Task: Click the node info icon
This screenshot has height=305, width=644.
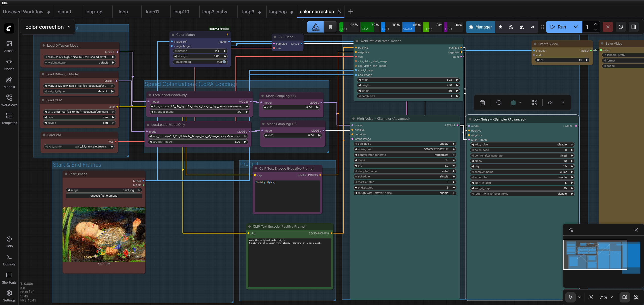Action: (x=499, y=103)
